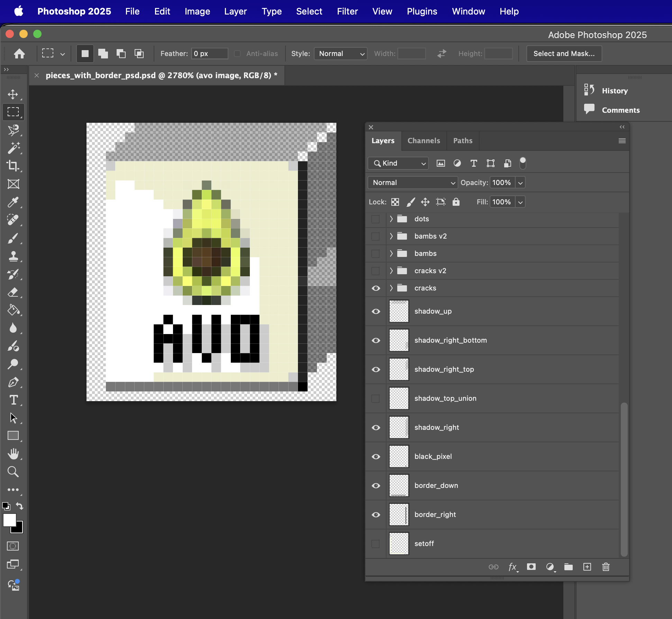Click the Select and Mask button

(564, 54)
